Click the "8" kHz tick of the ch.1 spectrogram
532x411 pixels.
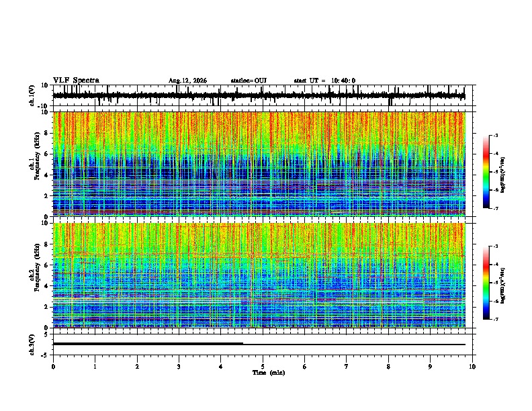tap(47, 133)
